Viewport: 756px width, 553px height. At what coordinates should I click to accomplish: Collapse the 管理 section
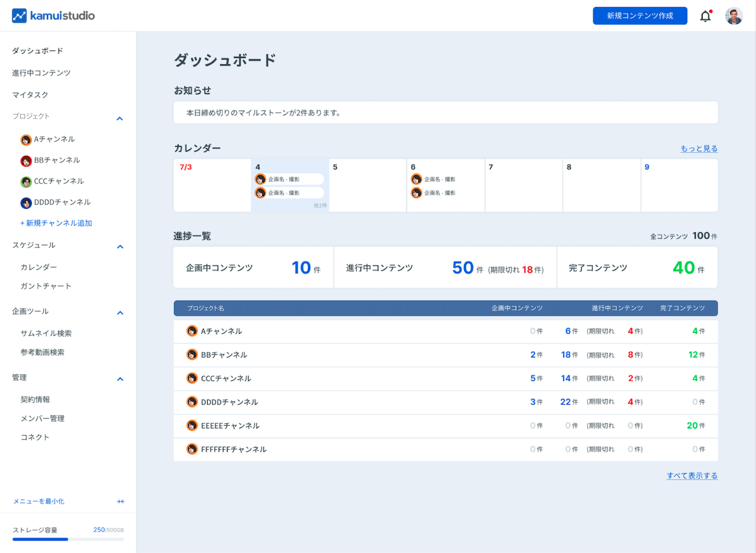(x=120, y=379)
